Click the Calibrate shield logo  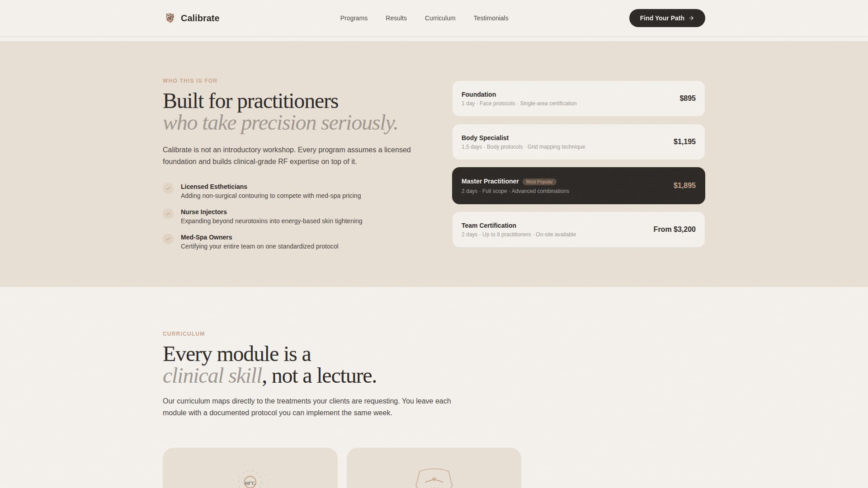pos(170,18)
